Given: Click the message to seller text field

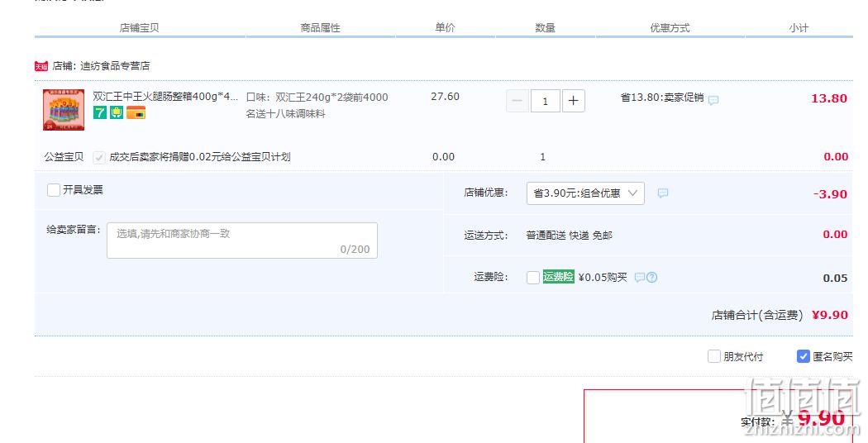Looking at the screenshot, I should pyautogui.click(x=242, y=241).
